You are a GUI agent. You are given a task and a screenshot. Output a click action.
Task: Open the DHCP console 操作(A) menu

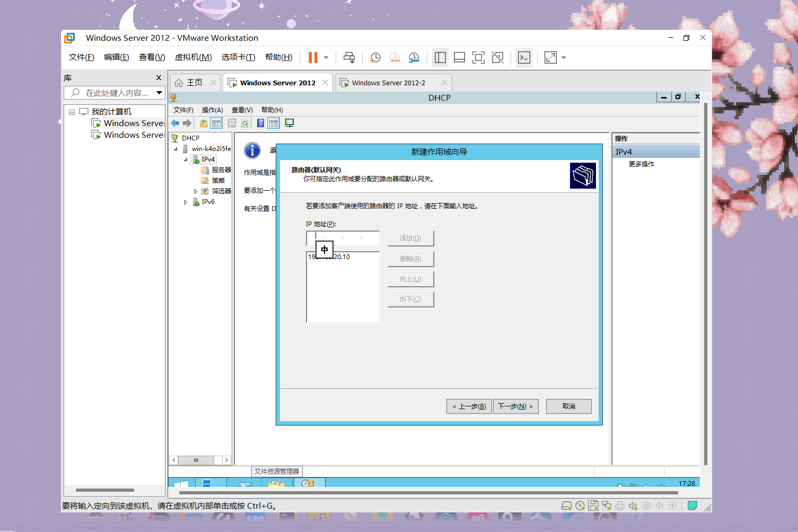coord(212,110)
